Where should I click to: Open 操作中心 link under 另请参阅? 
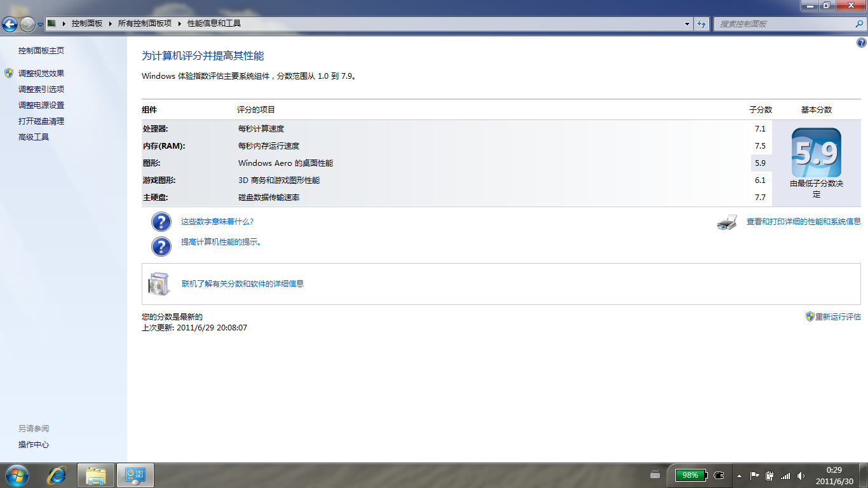click(34, 445)
